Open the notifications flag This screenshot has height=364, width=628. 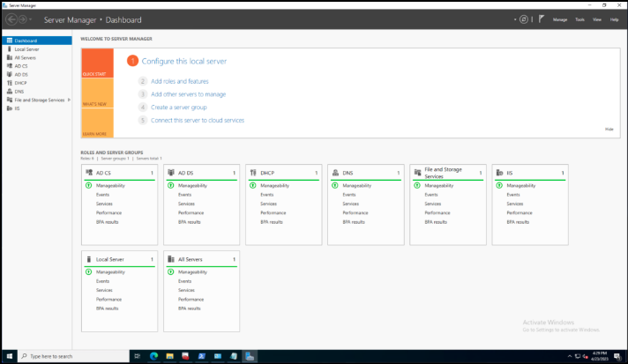coord(542,19)
